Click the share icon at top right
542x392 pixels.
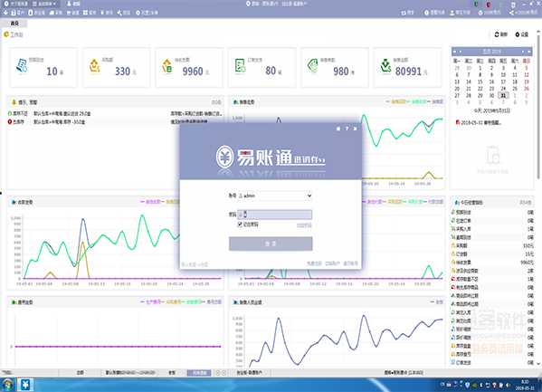(511, 13)
